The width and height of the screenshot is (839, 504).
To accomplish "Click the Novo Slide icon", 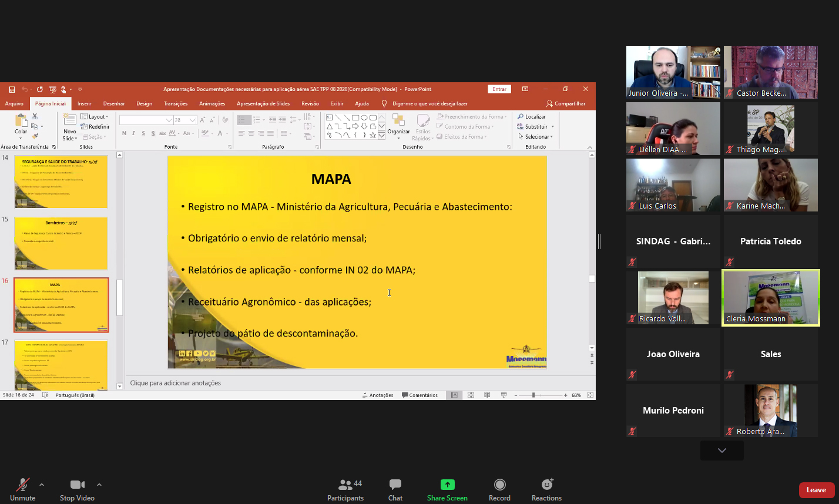I will coord(70,123).
